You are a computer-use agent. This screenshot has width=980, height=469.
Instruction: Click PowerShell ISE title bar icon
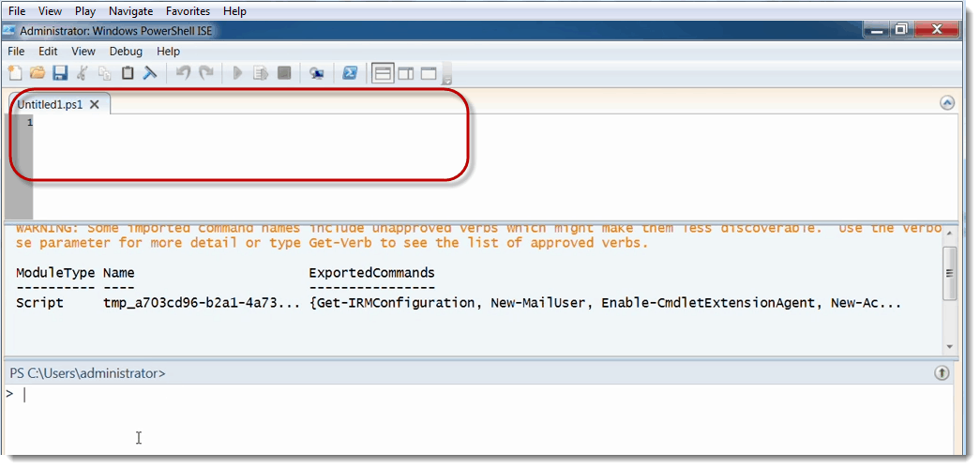tap(9, 30)
